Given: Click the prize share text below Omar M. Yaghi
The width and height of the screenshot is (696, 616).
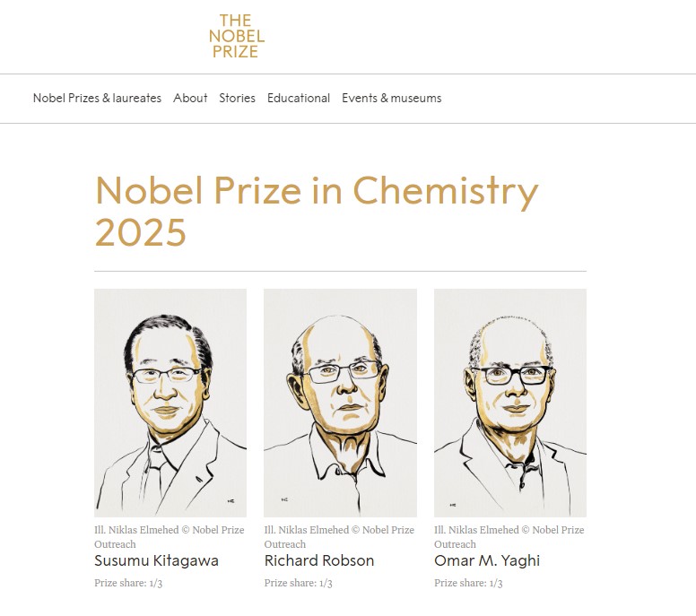Looking at the screenshot, I should pyautogui.click(x=468, y=584).
